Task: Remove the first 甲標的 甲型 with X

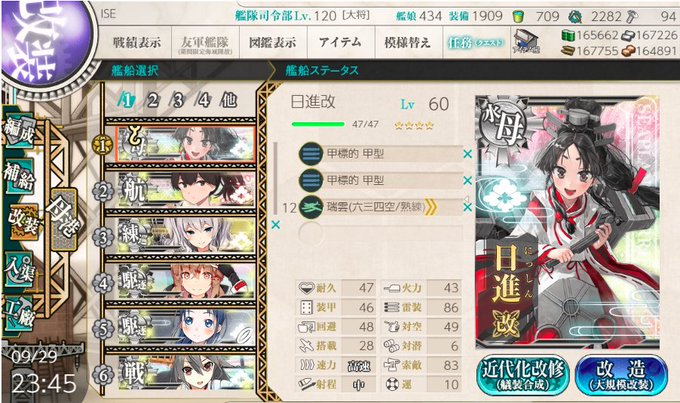Action: [468, 154]
